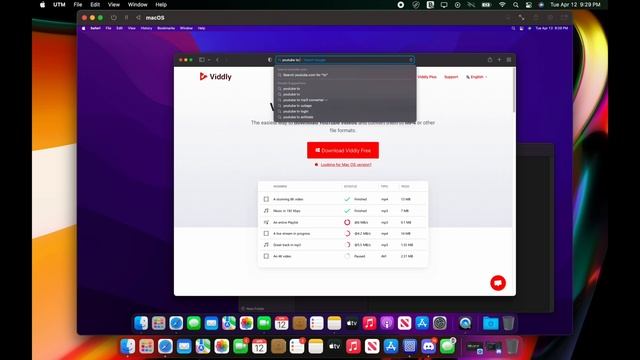Open the Viddly Plus link
The image size is (640, 360).
(x=427, y=77)
